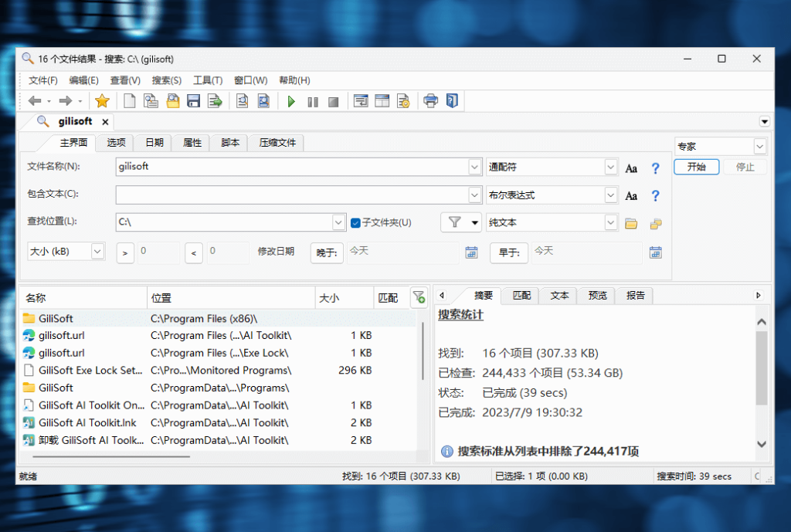
Task: Stop the search with square icon
Action: tap(333, 102)
